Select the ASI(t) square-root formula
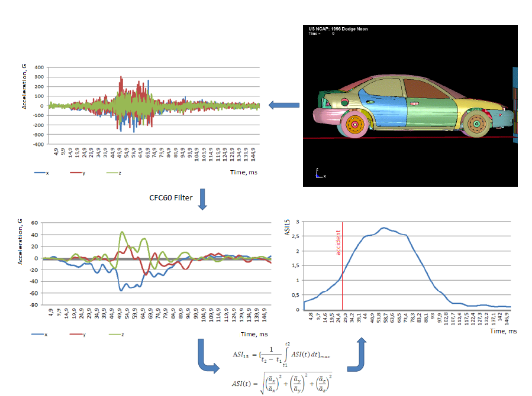The image size is (532, 396). click(x=278, y=382)
